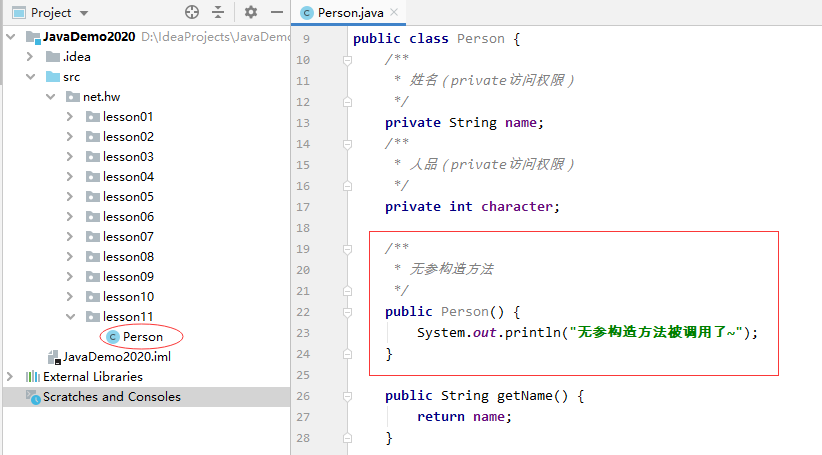Hide the Project tool window via minus icon

[x=277, y=12]
